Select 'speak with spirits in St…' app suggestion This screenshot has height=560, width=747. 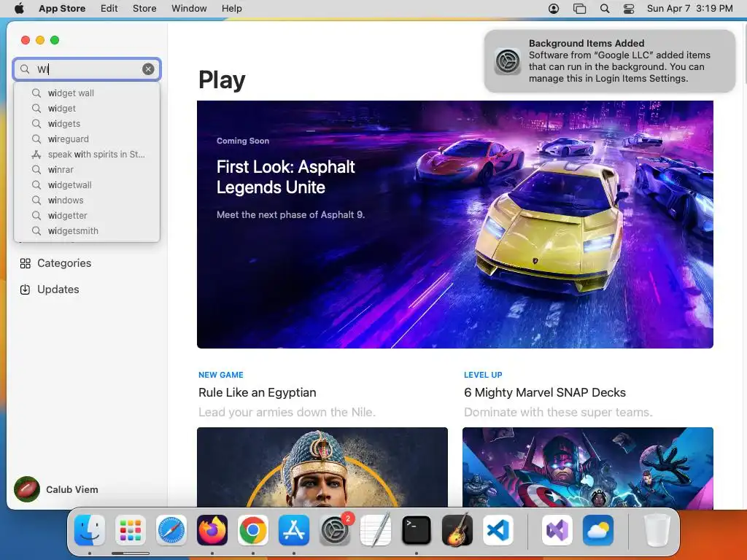point(88,154)
